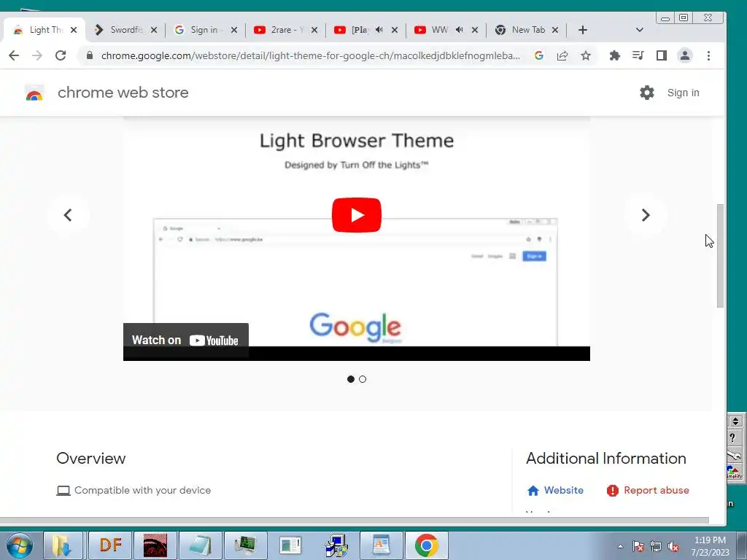Image resolution: width=747 pixels, height=560 pixels.
Task: Share this page using the share icon
Action: [x=562, y=55]
